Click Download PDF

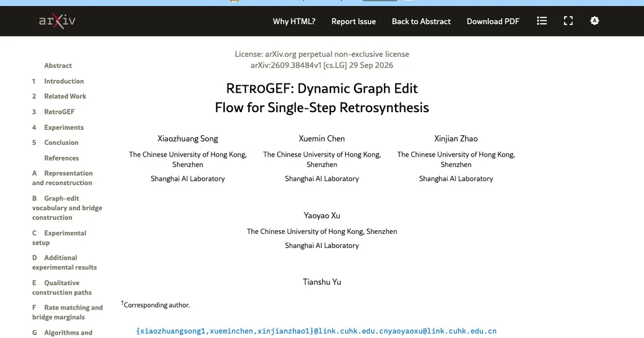coord(493,21)
